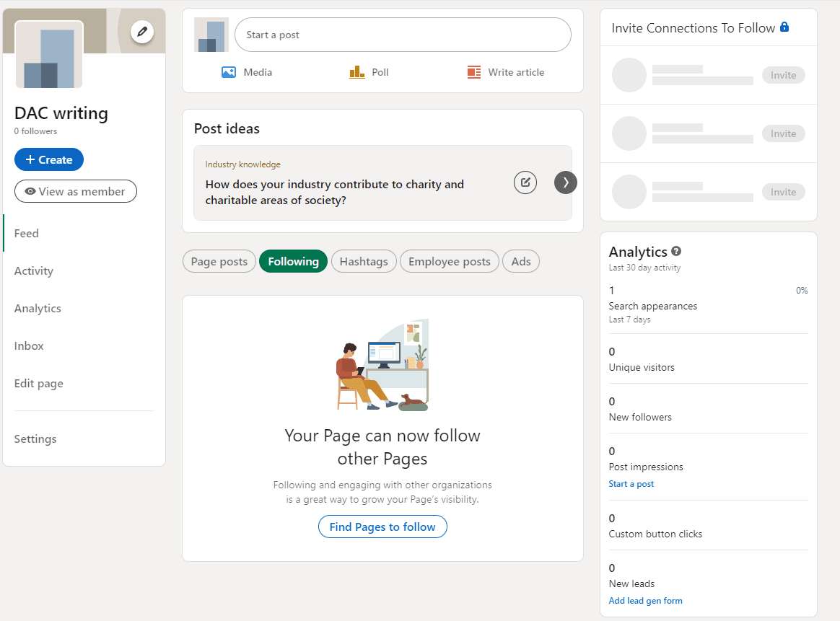
Task: Expand the next post idea with the arrow
Action: (x=566, y=182)
